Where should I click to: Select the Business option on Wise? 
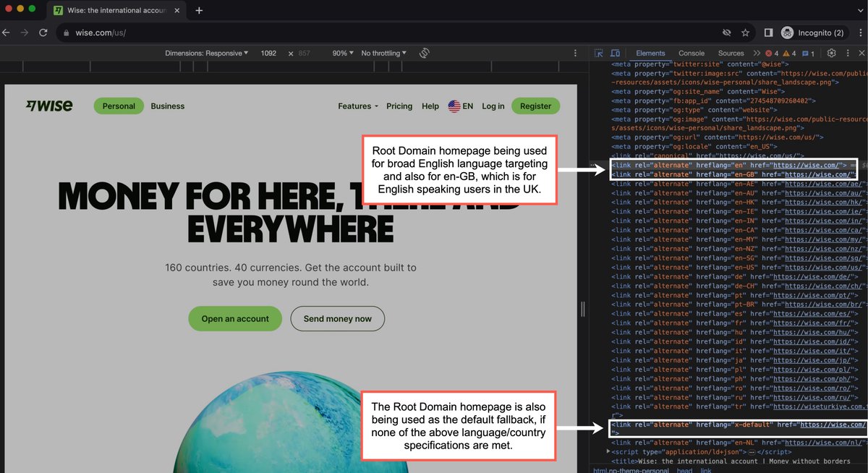(168, 106)
